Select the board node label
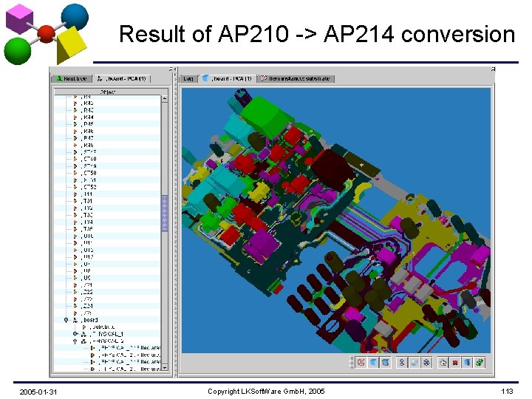Screen dimensions: 532x399 pos(91,320)
